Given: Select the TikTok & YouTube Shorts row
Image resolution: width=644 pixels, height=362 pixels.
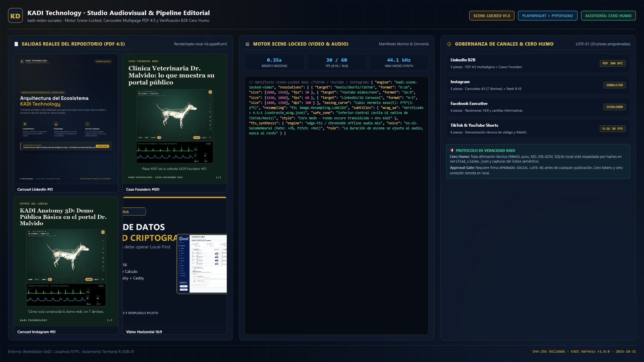Looking at the screenshot, I should (538, 129).
